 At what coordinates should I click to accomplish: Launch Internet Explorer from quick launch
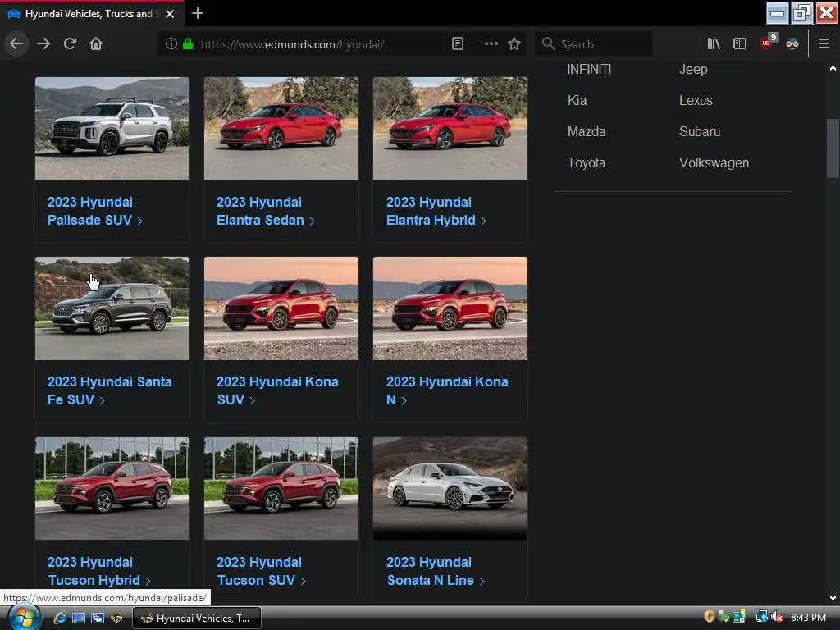tap(59, 619)
